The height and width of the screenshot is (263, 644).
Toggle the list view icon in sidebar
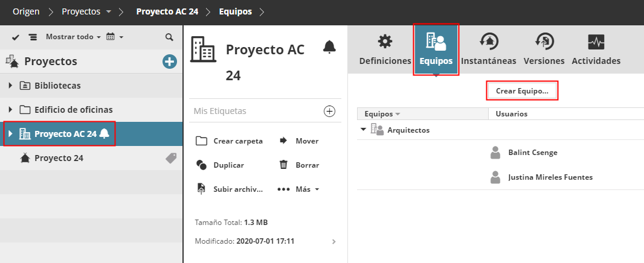(x=33, y=37)
